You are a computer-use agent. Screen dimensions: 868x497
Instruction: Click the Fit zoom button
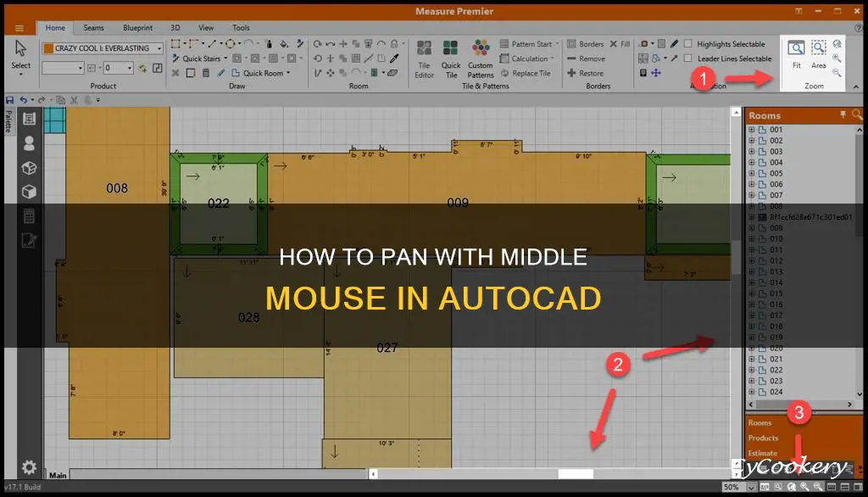796,53
